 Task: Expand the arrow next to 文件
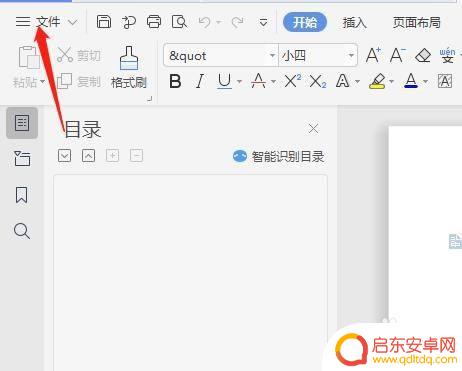(72, 23)
